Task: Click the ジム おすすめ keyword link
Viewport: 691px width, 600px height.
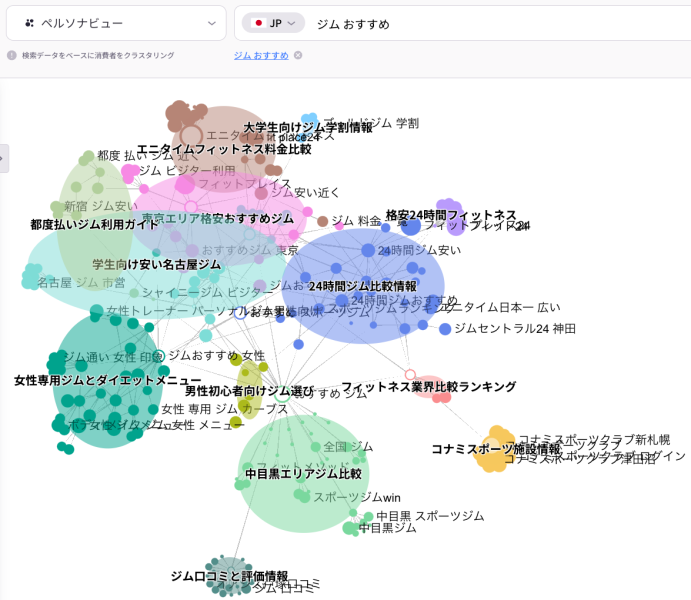Action: coord(261,56)
